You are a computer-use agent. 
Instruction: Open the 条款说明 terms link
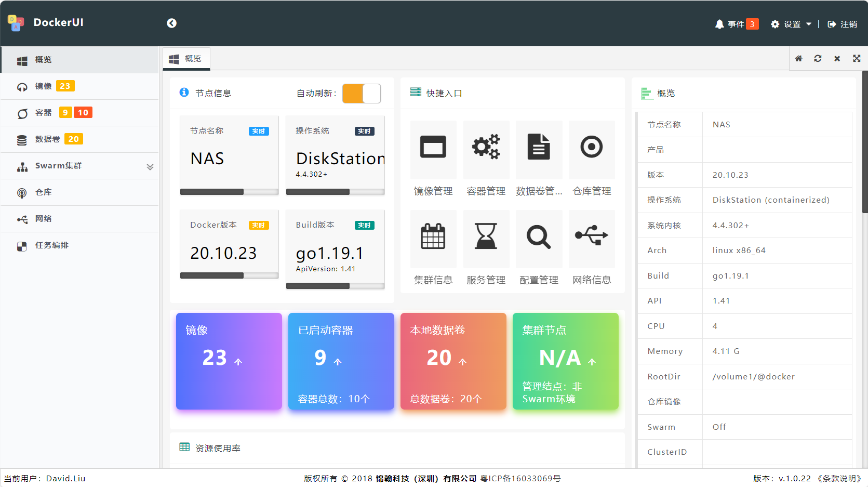coord(839,478)
